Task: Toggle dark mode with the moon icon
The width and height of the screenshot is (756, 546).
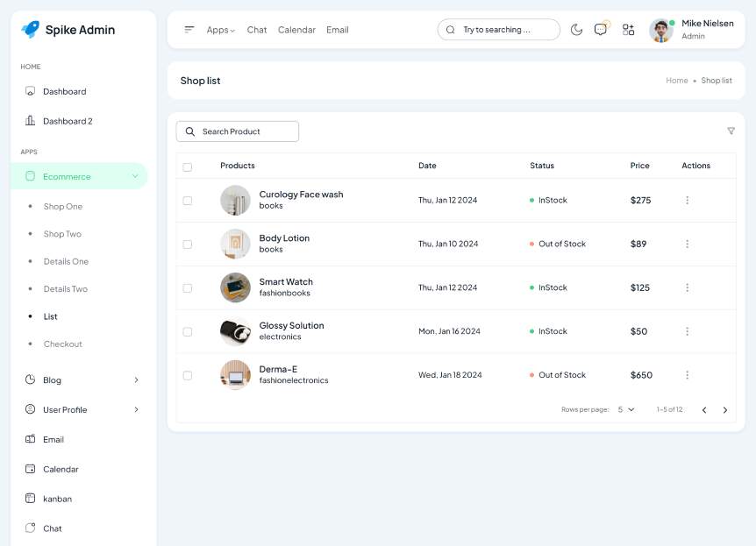Action: tap(576, 30)
